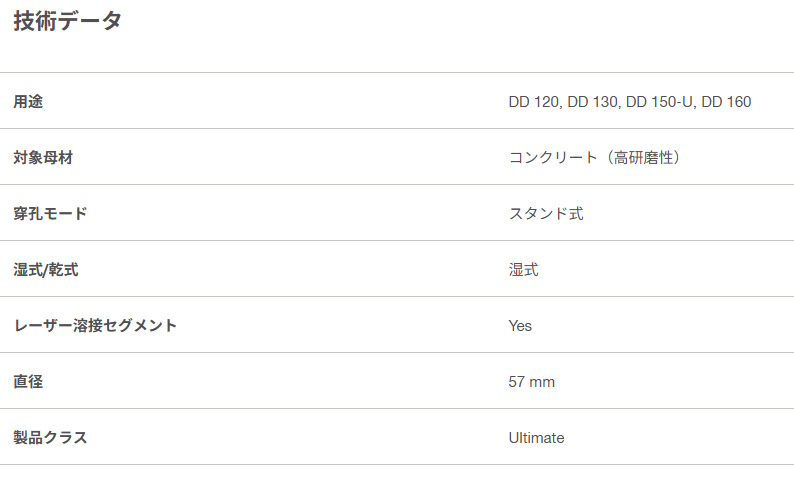This screenshot has width=794, height=479.
Task: Select the 製品クラス row label
Action: (50, 437)
